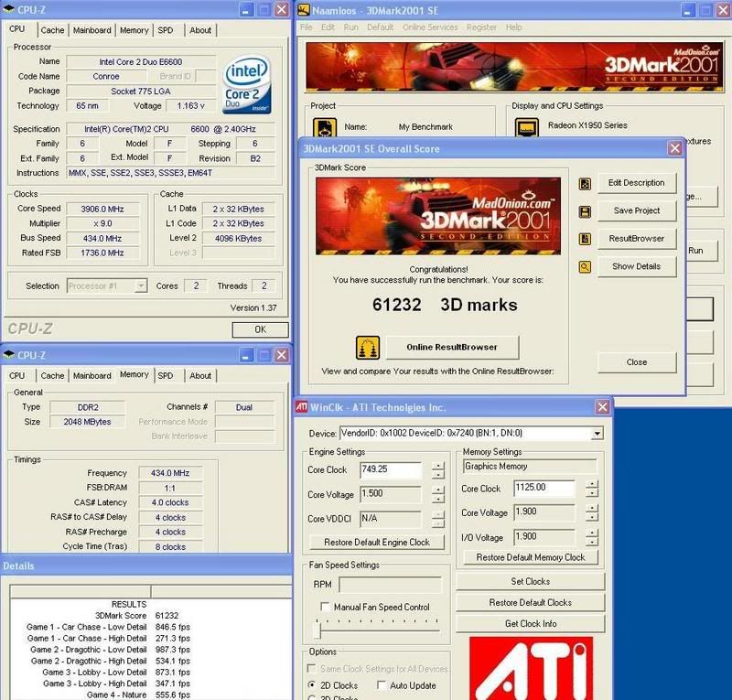Click the Intel Core 2 Duo logo
The image size is (732, 700).
coord(247,85)
